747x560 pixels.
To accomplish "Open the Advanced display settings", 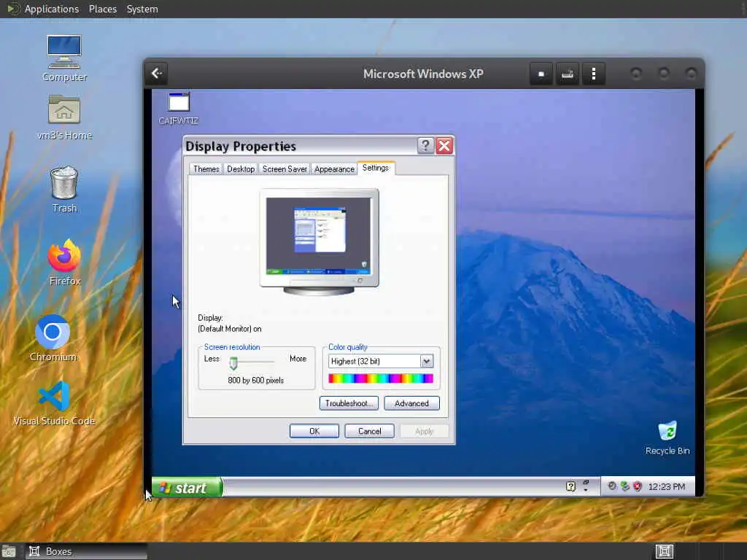I will tap(411, 403).
